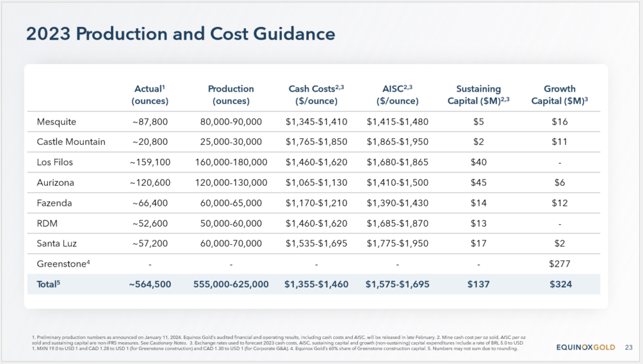643x364 pixels.
Task: Click the slide title 2023 Production and Cost Guidance
Action: (180, 34)
